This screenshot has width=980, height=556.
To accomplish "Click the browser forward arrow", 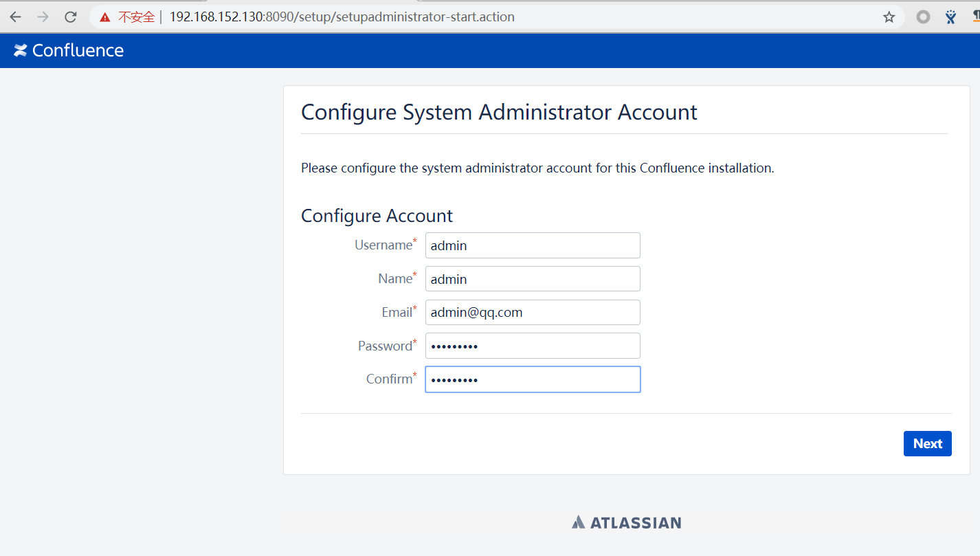I will point(43,17).
